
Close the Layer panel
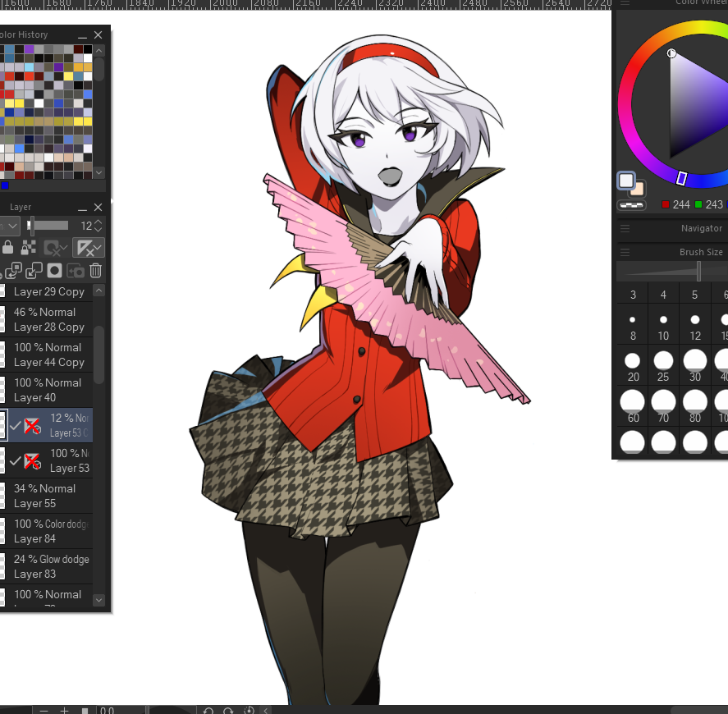pos(98,207)
